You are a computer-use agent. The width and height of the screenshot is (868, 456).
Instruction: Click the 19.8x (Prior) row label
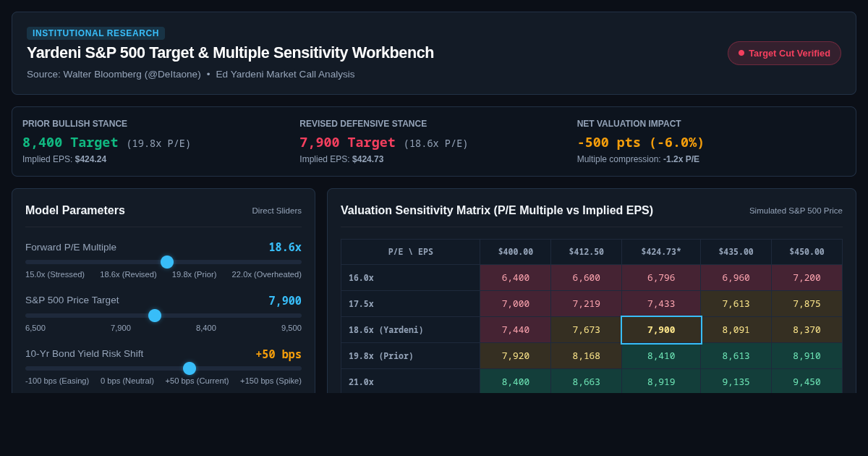pyautogui.click(x=411, y=356)
